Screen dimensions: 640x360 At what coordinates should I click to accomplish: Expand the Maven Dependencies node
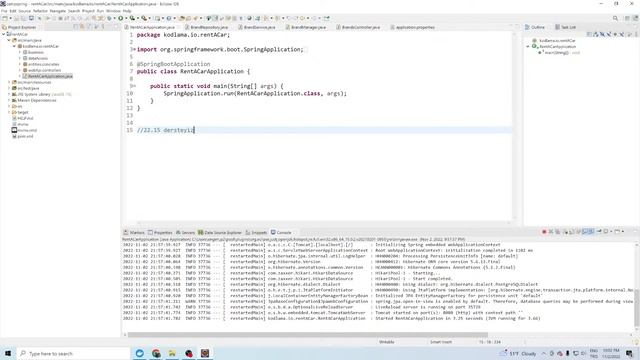(9, 100)
